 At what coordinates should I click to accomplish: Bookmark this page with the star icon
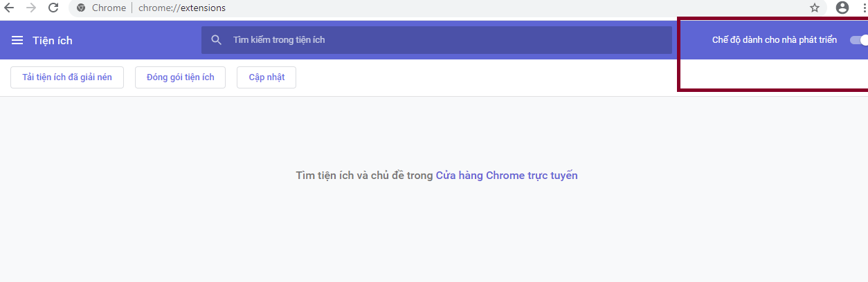(x=815, y=8)
